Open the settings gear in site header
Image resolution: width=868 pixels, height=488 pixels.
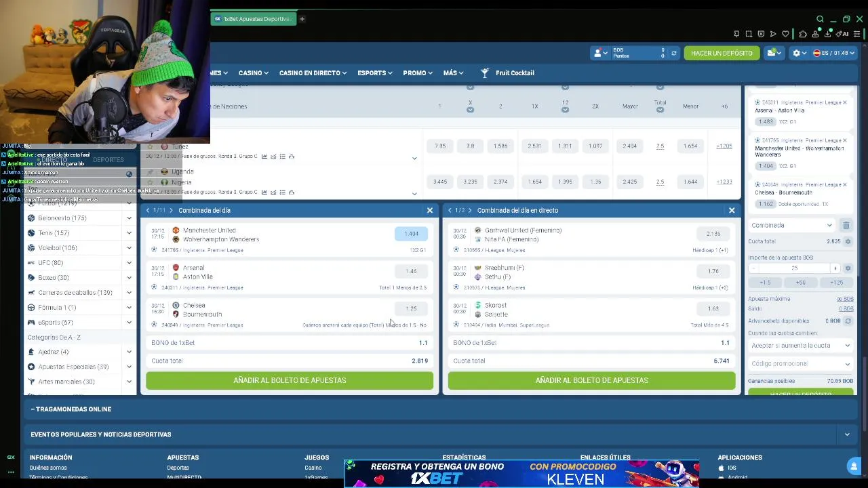coord(798,53)
